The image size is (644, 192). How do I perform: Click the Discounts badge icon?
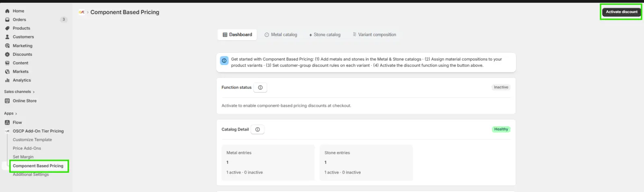(7, 55)
